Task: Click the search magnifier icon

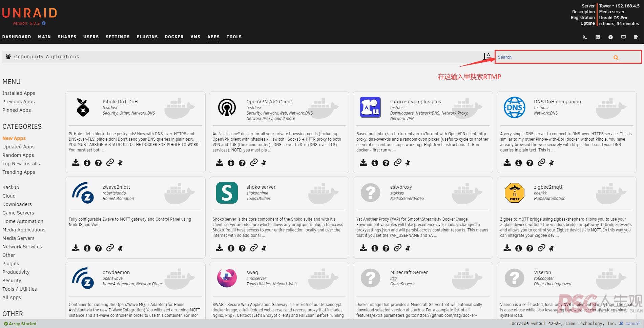Action: [x=616, y=58]
